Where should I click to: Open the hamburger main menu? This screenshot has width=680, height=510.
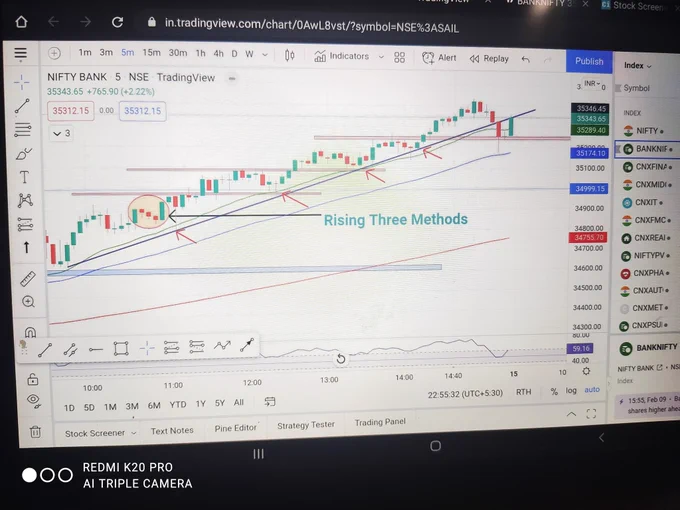[x=20, y=53]
